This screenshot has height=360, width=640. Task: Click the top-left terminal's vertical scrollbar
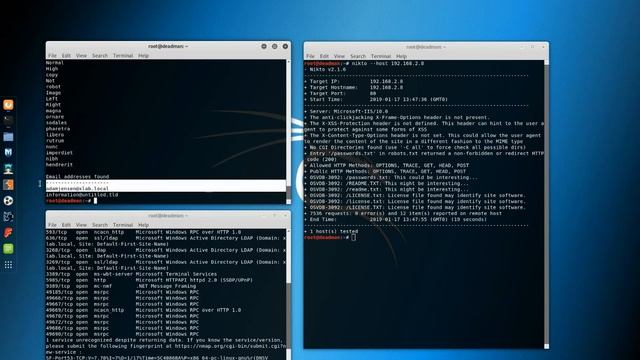tap(289, 131)
